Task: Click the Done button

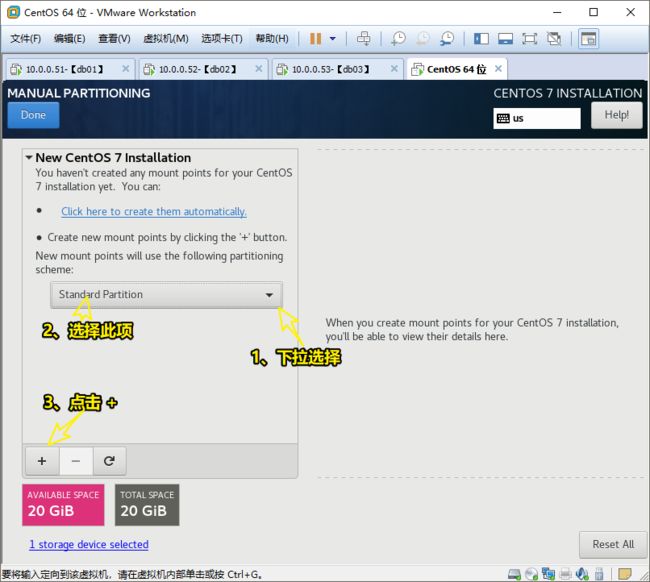Action: [33, 115]
